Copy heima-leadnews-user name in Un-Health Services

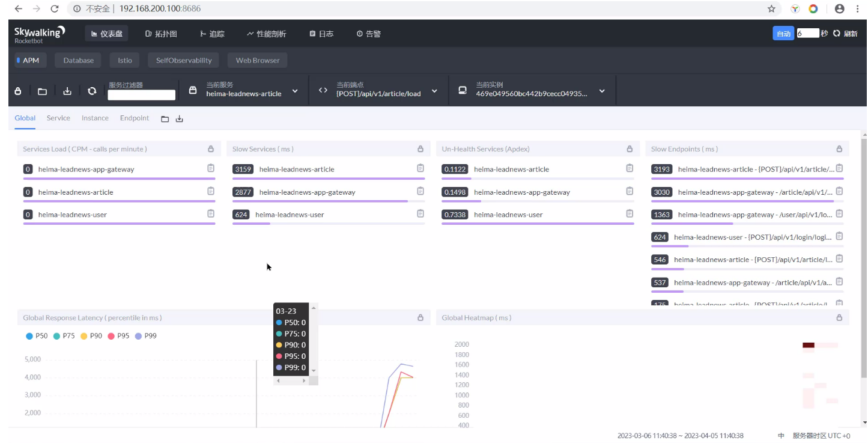(x=630, y=213)
